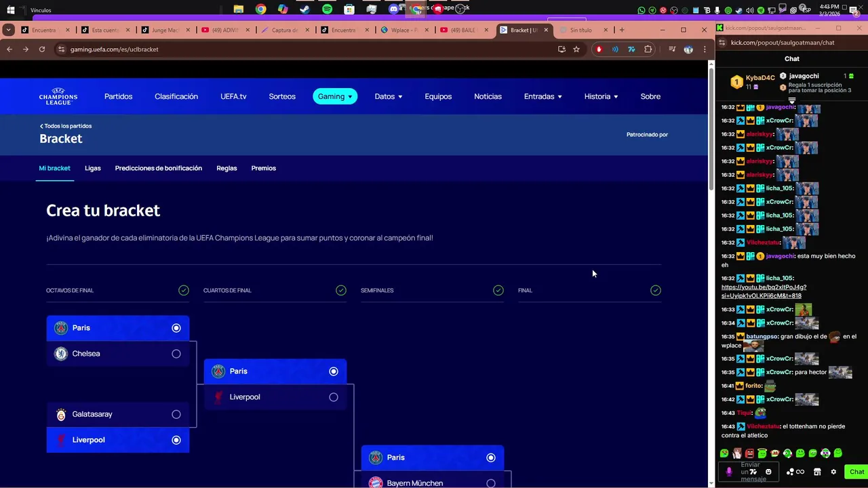Open Spotify from the taskbar
Image resolution: width=868 pixels, height=488 pixels.
327,9
